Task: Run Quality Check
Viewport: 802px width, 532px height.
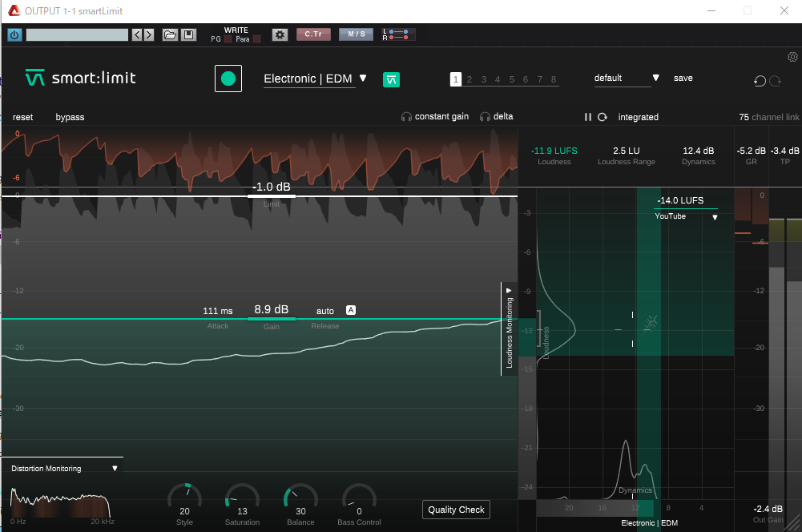Action: pos(456,510)
